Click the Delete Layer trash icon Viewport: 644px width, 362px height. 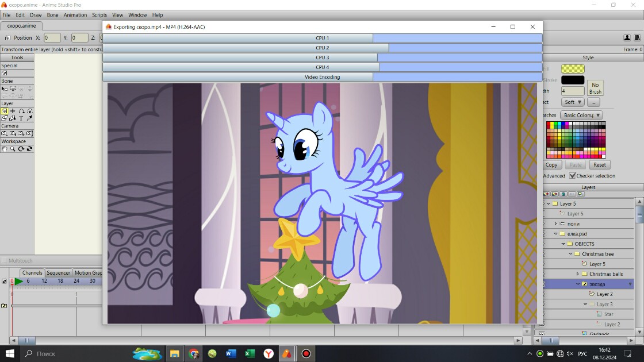tap(563, 194)
